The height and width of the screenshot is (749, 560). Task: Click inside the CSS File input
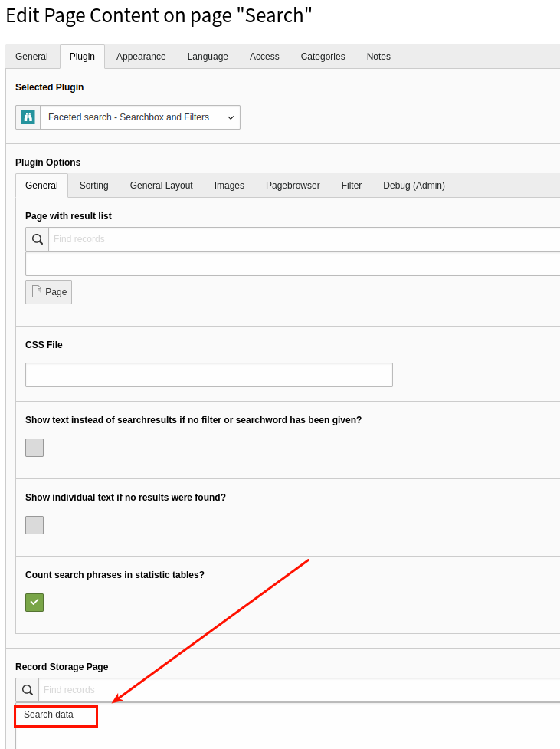point(208,374)
